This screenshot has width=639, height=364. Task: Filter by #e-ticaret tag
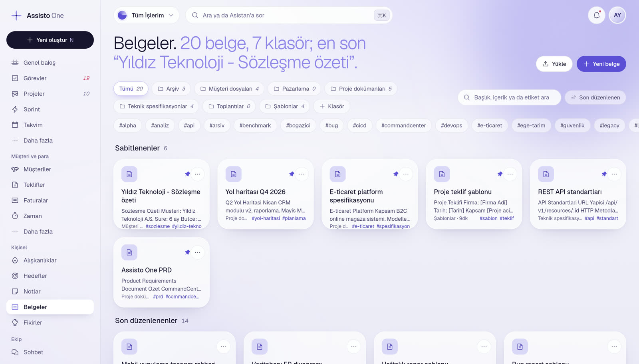click(x=490, y=125)
